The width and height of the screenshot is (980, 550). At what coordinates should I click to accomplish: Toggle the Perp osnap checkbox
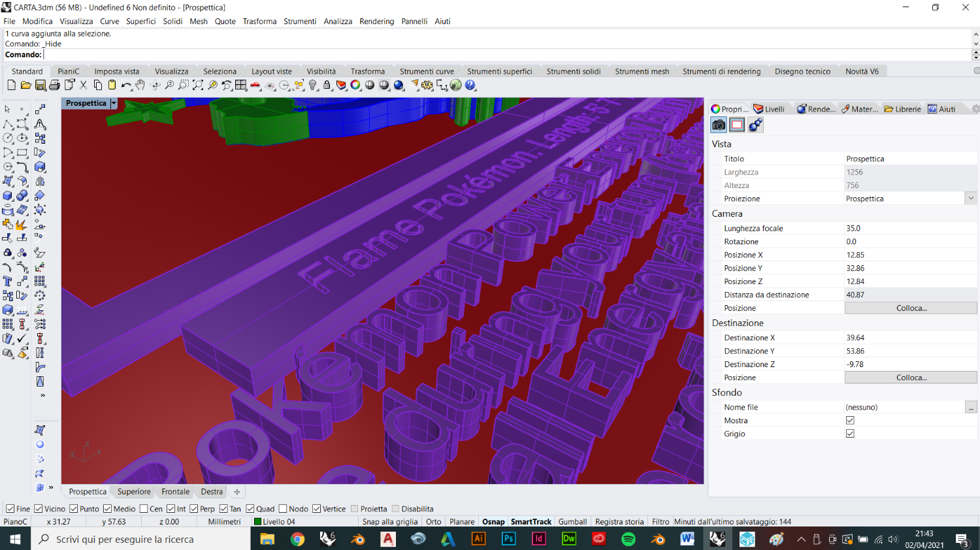(x=194, y=509)
